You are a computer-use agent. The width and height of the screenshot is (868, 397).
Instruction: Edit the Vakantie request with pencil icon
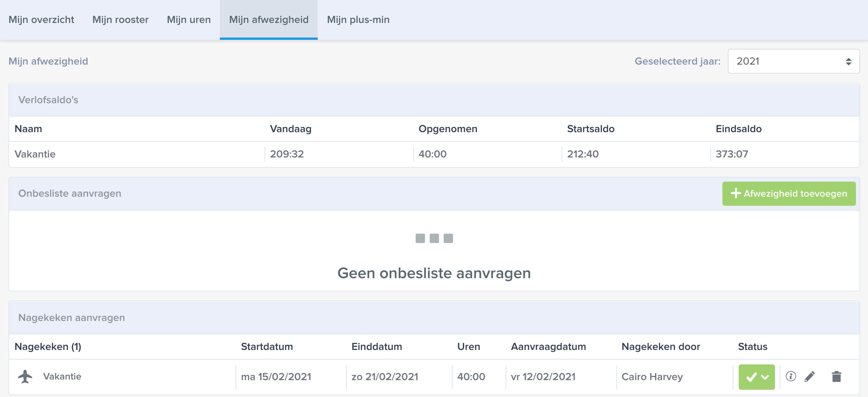click(810, 376)
